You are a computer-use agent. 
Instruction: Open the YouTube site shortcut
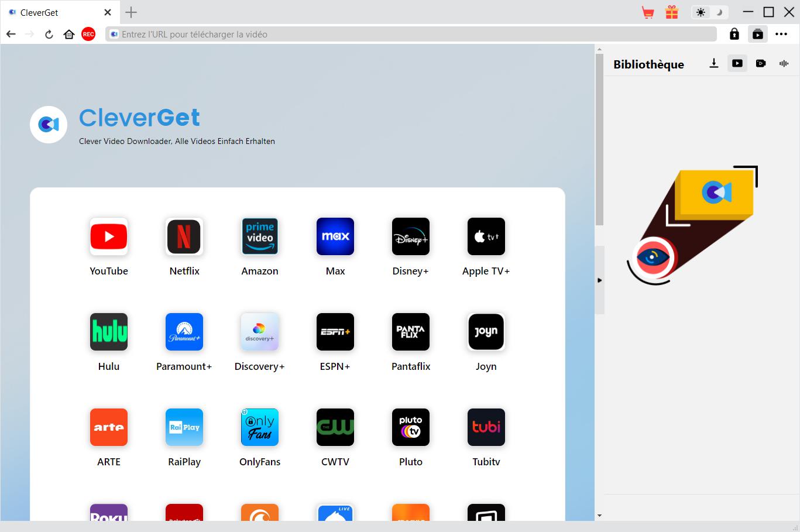coord(109,236)
